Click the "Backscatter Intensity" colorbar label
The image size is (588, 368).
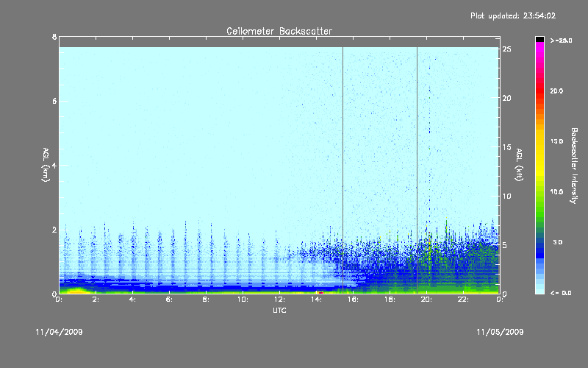coord(574,166)
